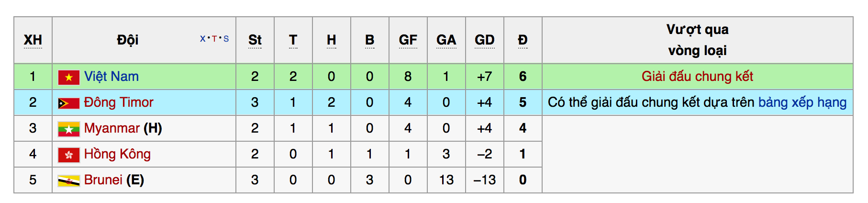Viewport: 868px width, 203px height.
Task: Follow the 'bảng xếp hạng' link
Action: pyautogui.click(x=802, y=102)
